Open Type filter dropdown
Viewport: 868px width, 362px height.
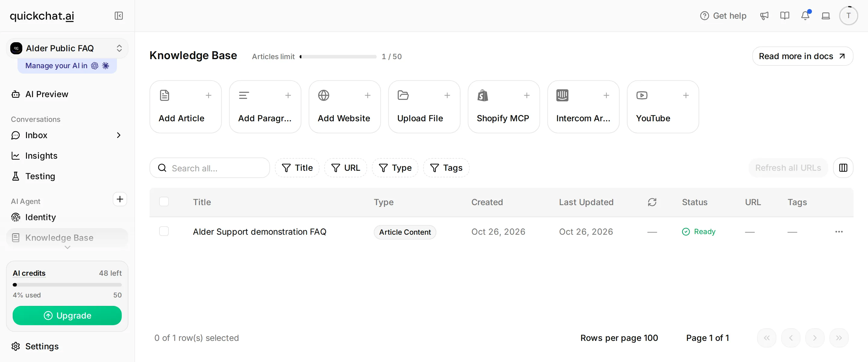click(395, 168)
